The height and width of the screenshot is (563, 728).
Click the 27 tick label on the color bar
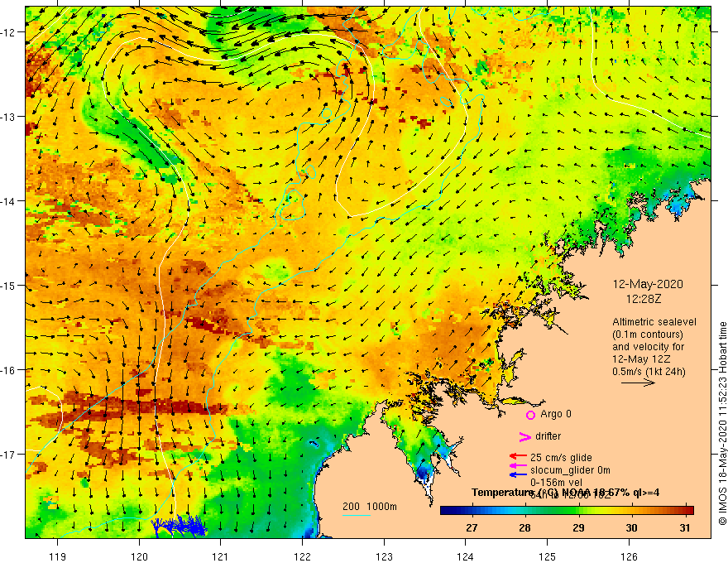(472, 527)
